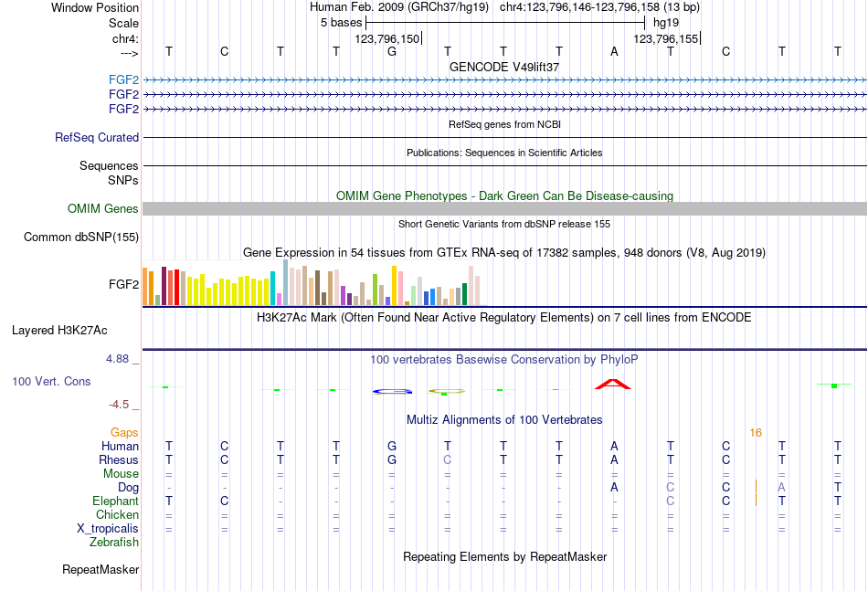Select the Zebrafish species label
Screen dimensions: 868x591
pyautogui.click(x=114, y=543)
